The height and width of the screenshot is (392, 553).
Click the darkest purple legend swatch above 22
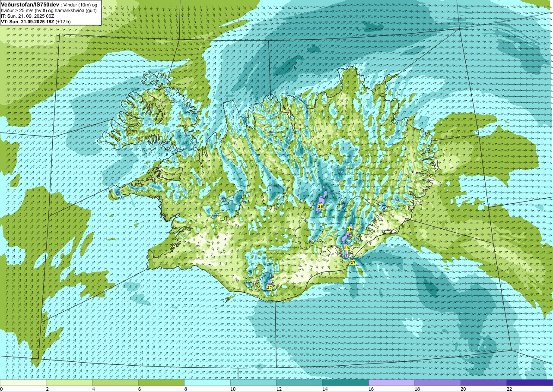(x=530, y=383)
